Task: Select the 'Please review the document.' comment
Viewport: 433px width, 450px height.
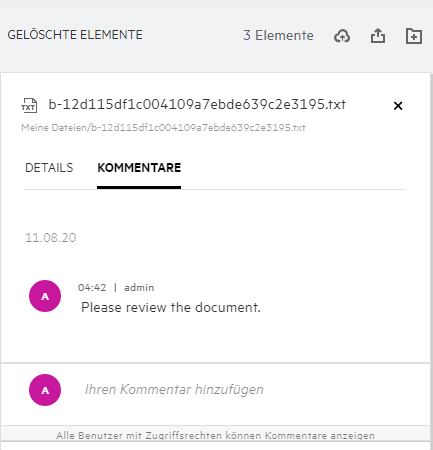Action: (171, 307)
